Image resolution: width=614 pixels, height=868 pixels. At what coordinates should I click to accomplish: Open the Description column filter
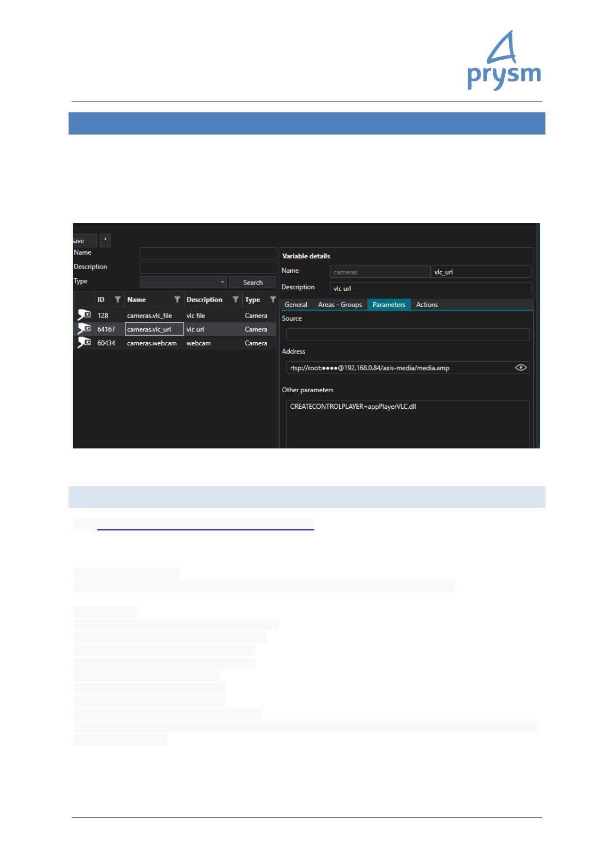pyautogui.click(x=235, y=299)
